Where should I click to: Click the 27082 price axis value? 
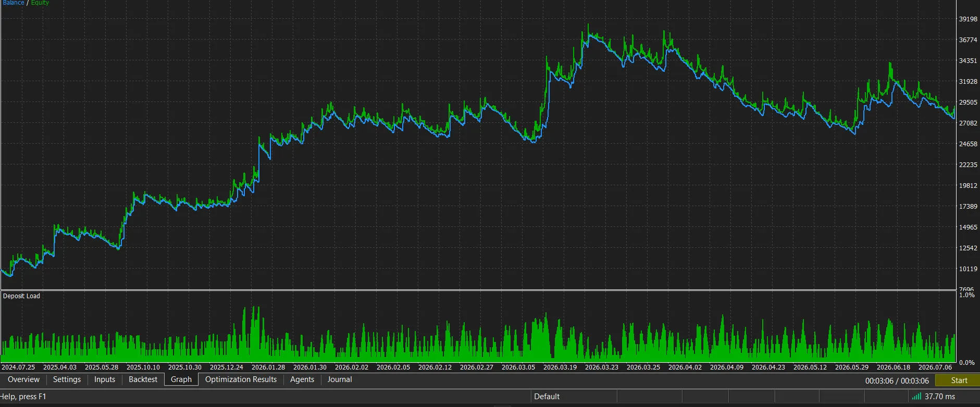968,123
